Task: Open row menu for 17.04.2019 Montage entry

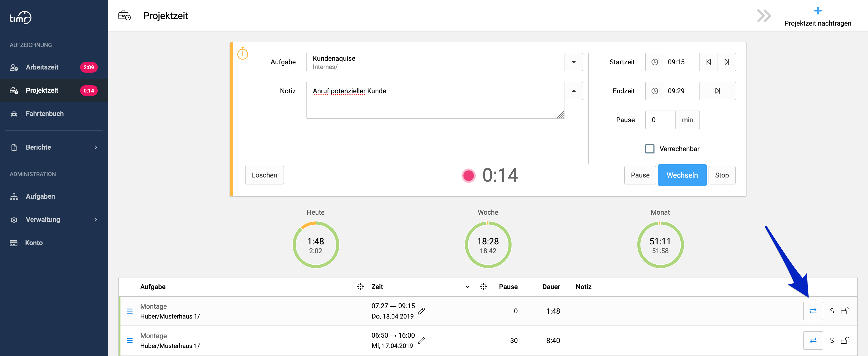Action: click(x=130, y=340)
